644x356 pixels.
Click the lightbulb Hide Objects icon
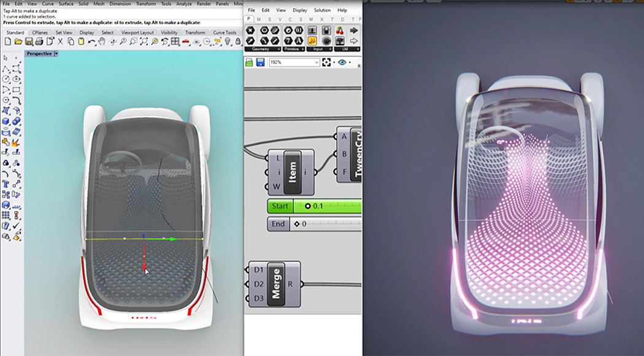[228, 42]
